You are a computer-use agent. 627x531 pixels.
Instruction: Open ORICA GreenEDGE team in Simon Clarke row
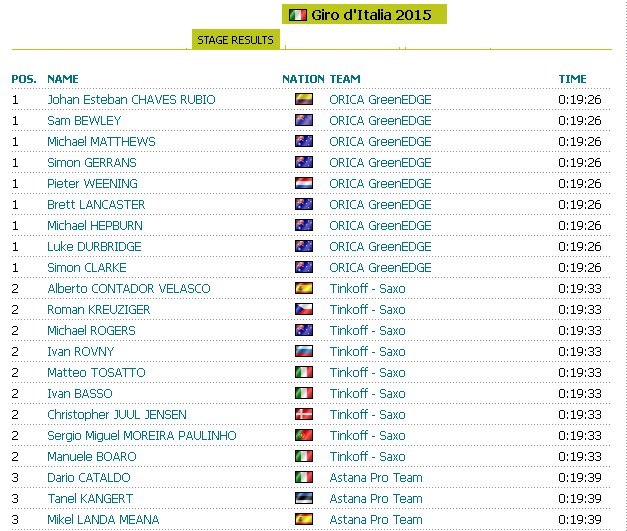point(380,267)
